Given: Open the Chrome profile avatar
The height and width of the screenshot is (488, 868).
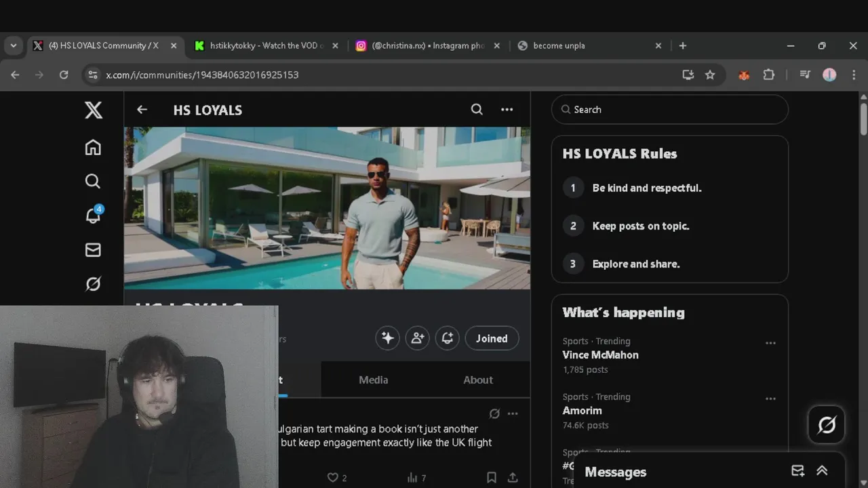Looking at the screenshot, I should coord(829,75).
